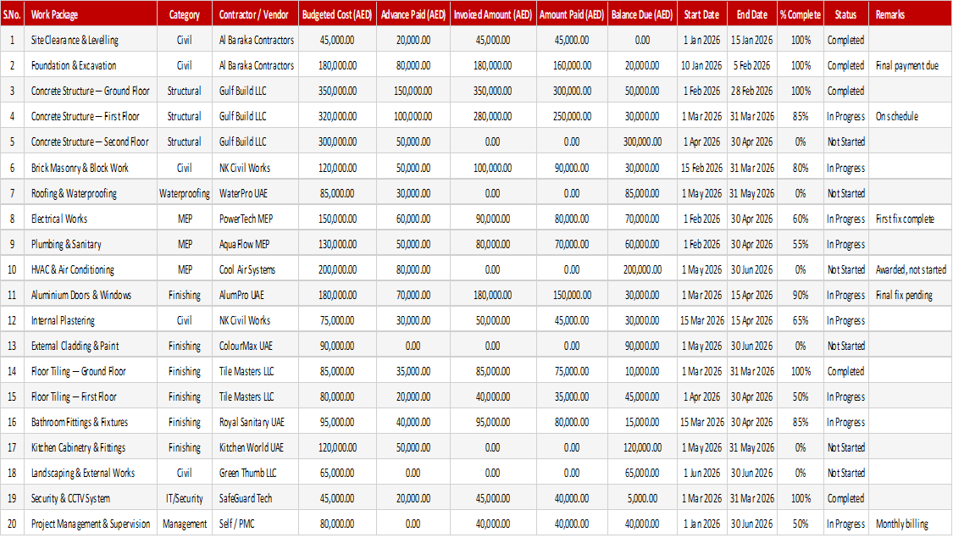
Task: Select the 'Balance Due (AED)' header
Action: point(642,14)
